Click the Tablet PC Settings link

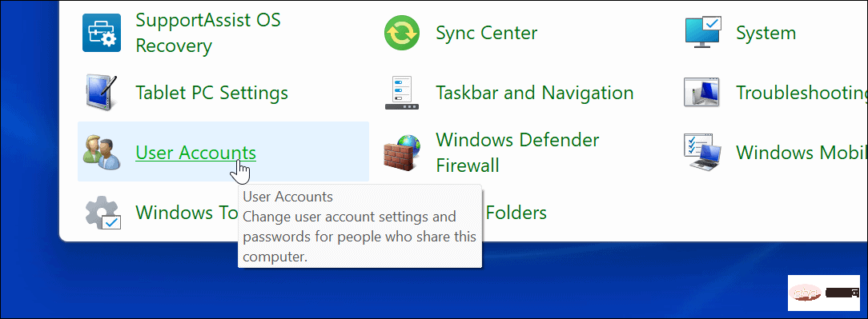click(212, 92)
